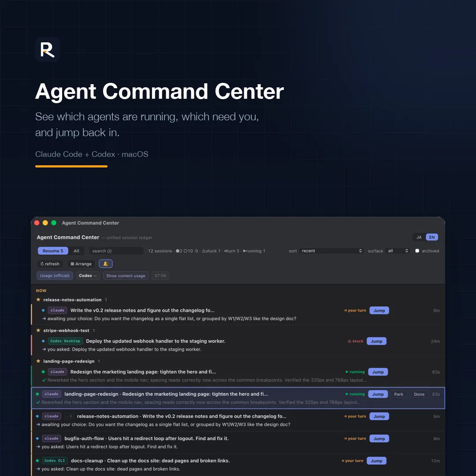This screenshot has width=476, height=476.
Task: Click Jump in the bugfix-auth-flow row
Action: click(x=379, y=439)
